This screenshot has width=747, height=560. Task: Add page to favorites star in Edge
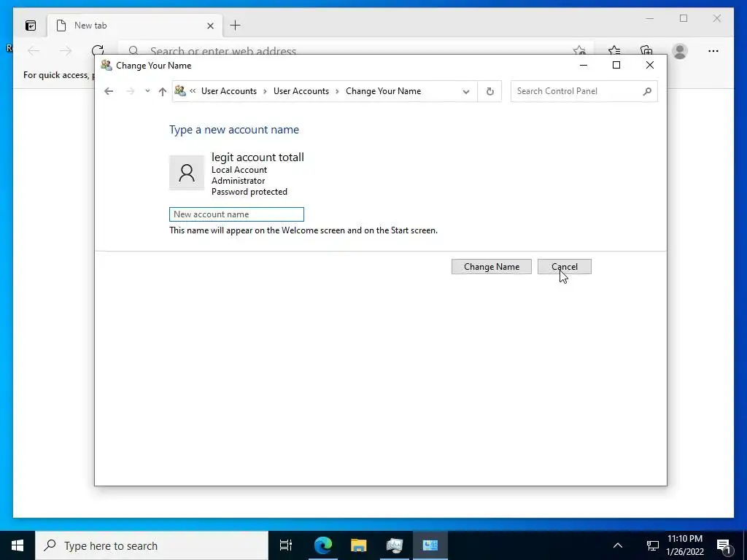(579, 50)
